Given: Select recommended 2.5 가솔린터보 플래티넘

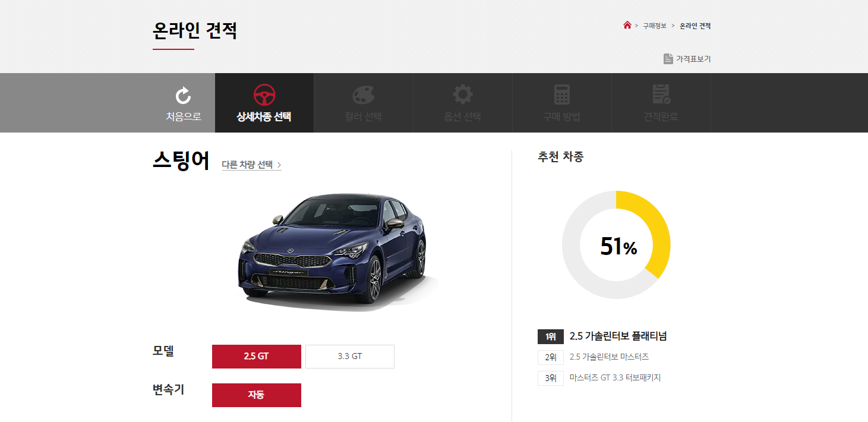Looking at the screenshot, I should click(x=618, y=336).
